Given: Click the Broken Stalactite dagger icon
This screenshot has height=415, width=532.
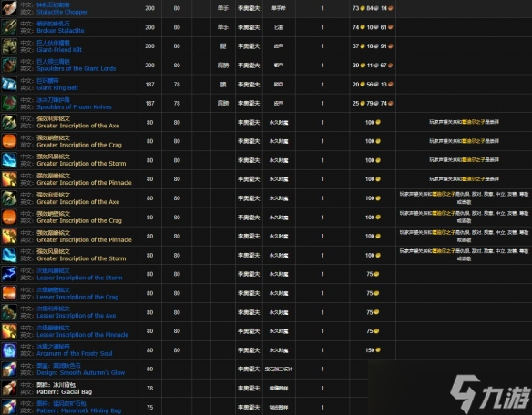Looking at the screenshot, I should (x=9, y=27).
